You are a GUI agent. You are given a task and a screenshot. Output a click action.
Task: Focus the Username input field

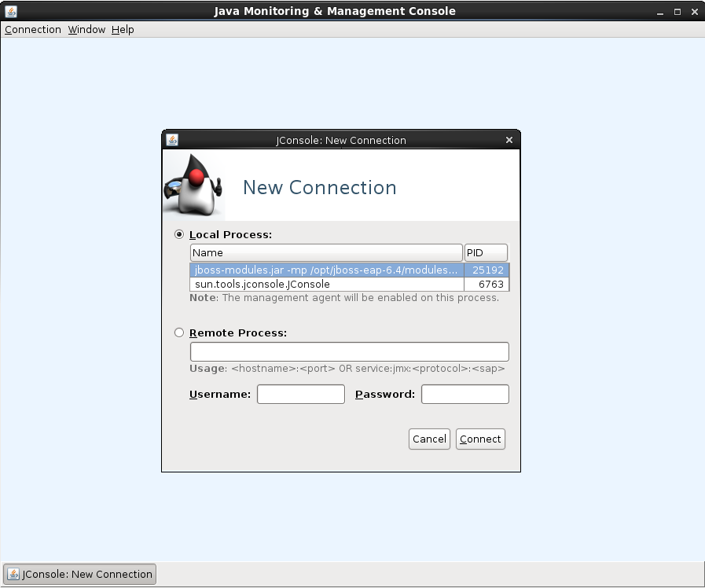(x=301, y=395)
